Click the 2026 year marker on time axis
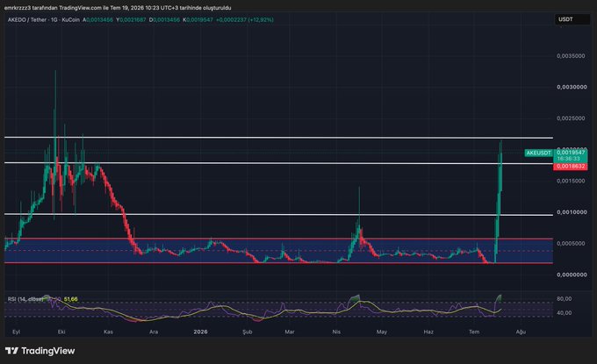The height and width of the screenshot is (364, 597). (x=201, y=332)
